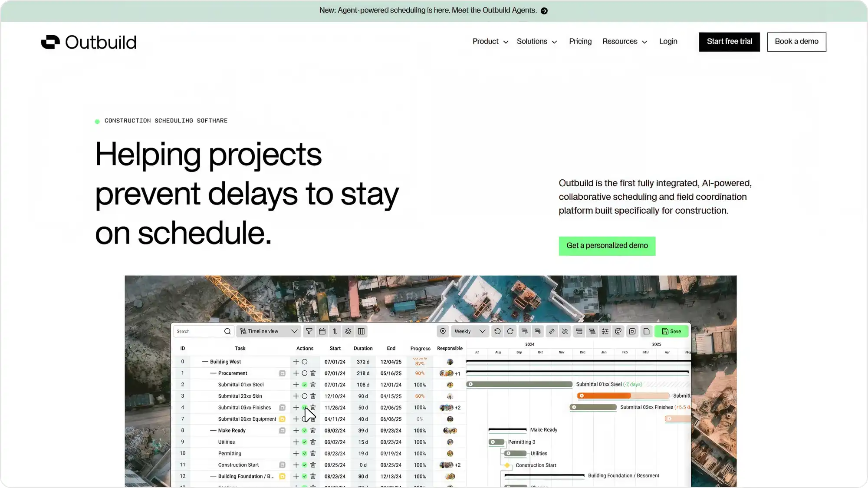Toggle green check on Submittal 01xx Steel row
868x488 pixels.
(x=305, y=385)
